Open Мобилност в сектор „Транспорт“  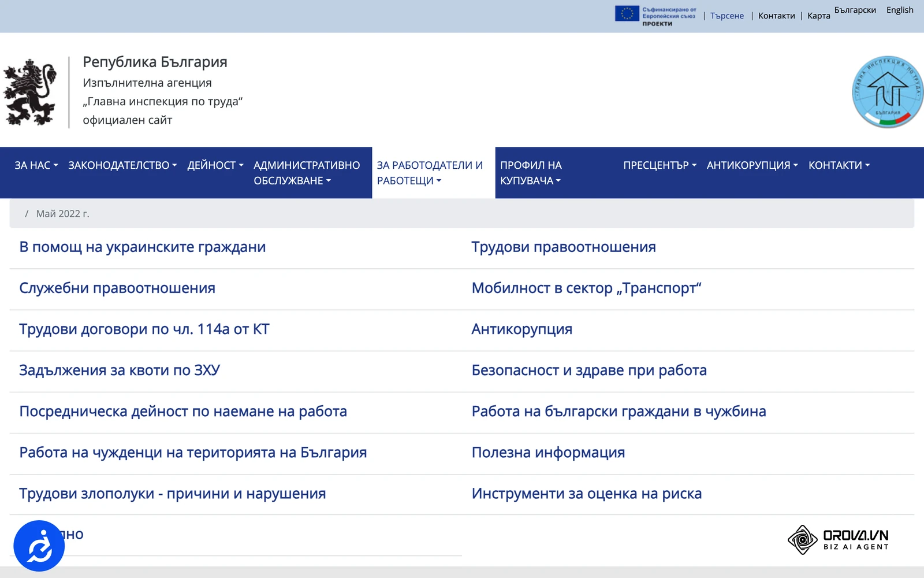(586, 288)
